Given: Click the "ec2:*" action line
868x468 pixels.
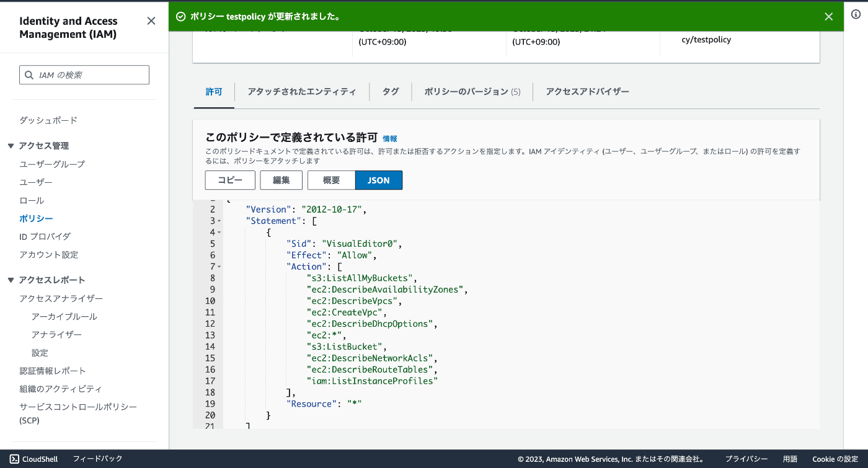Looking at the screenshot, I should (x=326, y=335).
